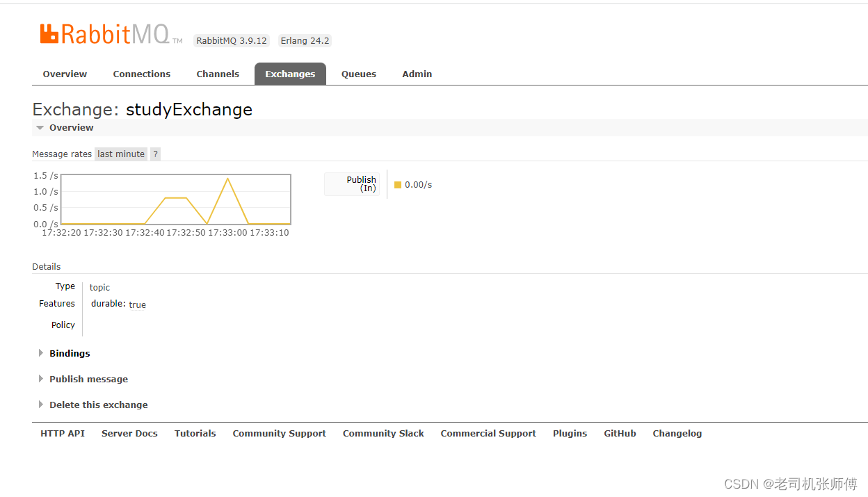Click the '0.00/s' publish rate value
The image size is (868, 497).
[418, 185]
